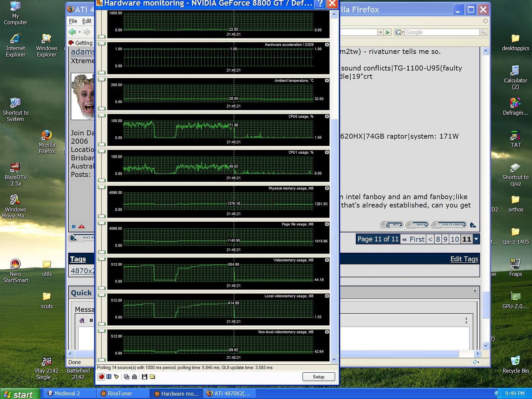Clear monitoring history with the broom icon

(x=117, y=377)
